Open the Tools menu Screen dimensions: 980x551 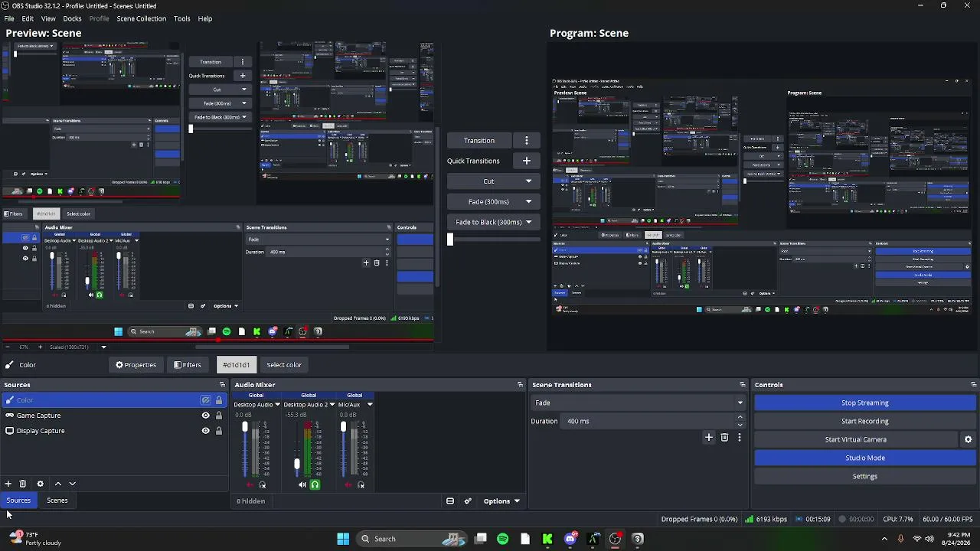point(181,18)
